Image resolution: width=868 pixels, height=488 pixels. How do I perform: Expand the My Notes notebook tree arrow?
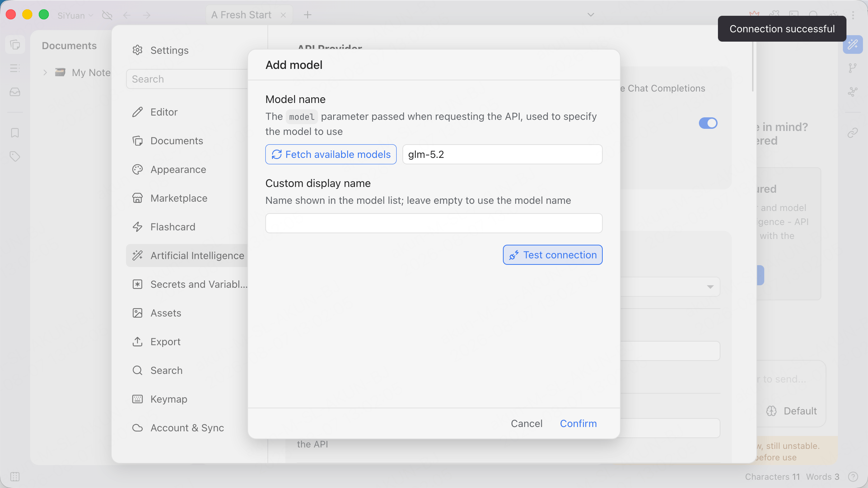pyautogui.click(x=45, y=72)
